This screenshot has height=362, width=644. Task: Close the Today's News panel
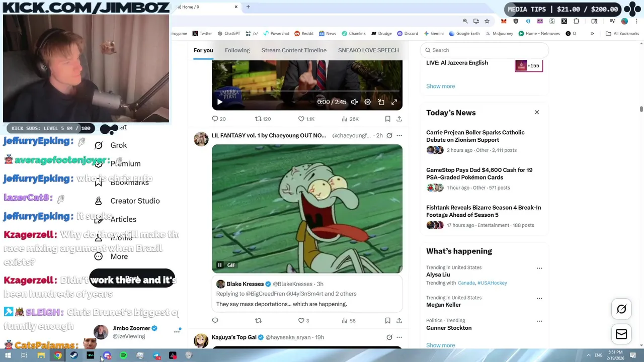click(x=537, y=112)
